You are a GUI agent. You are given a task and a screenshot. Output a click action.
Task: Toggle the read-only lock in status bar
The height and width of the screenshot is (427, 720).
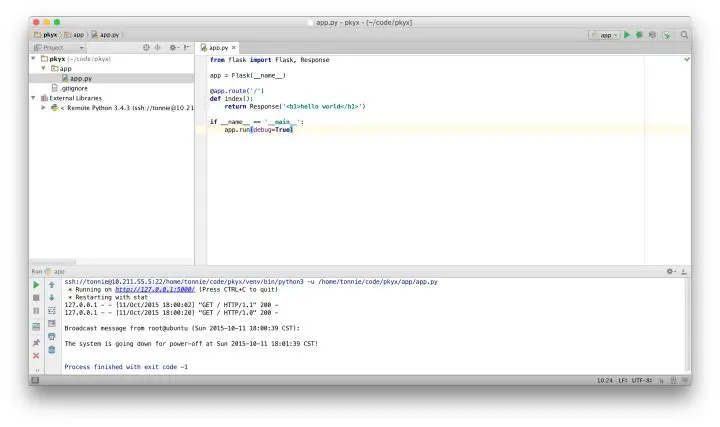click(661, 381)
